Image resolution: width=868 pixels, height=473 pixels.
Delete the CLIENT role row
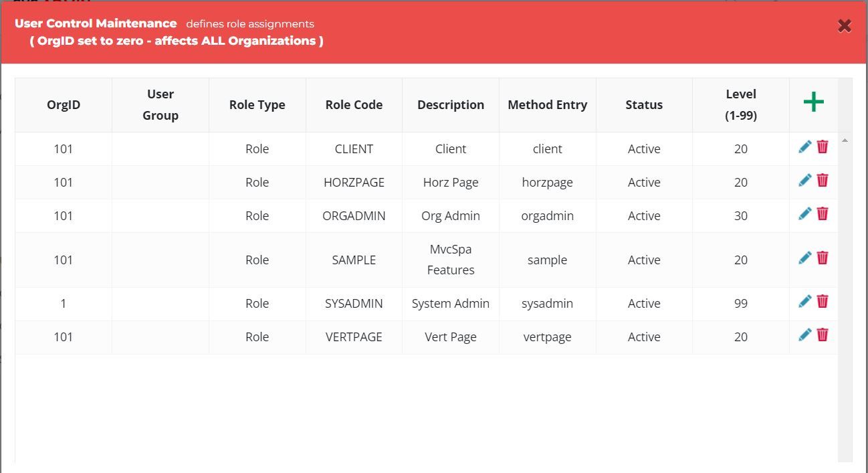(823, 147)
